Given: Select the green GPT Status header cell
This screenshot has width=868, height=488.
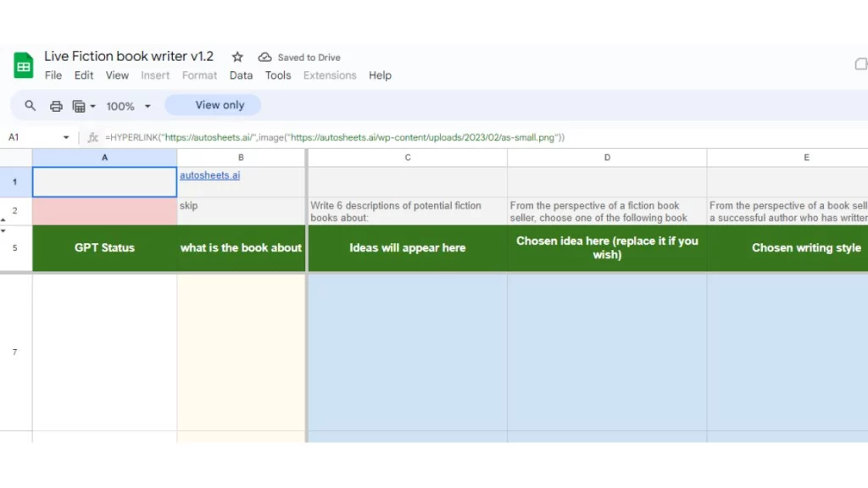Looking at the screenshot, I should click(x=104, y=248).
